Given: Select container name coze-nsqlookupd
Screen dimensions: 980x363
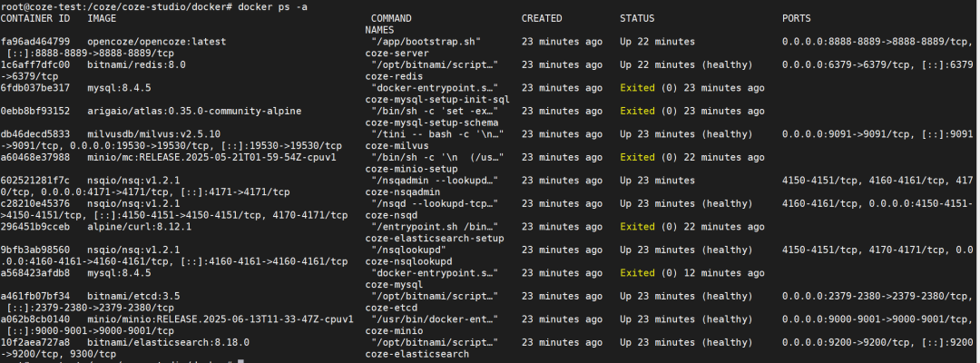Looking at the screenshot, I should point(408,261).
